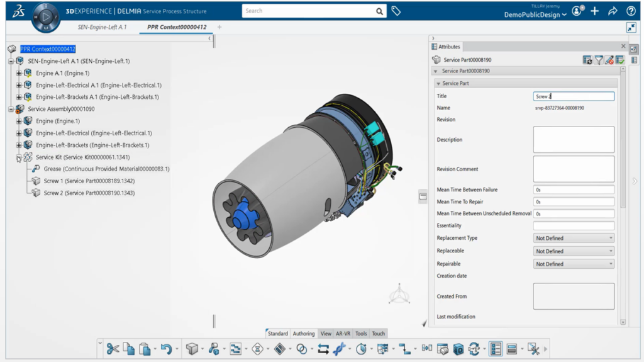Switch to the Authoring toolbar tab

click(x=304, y=334)
